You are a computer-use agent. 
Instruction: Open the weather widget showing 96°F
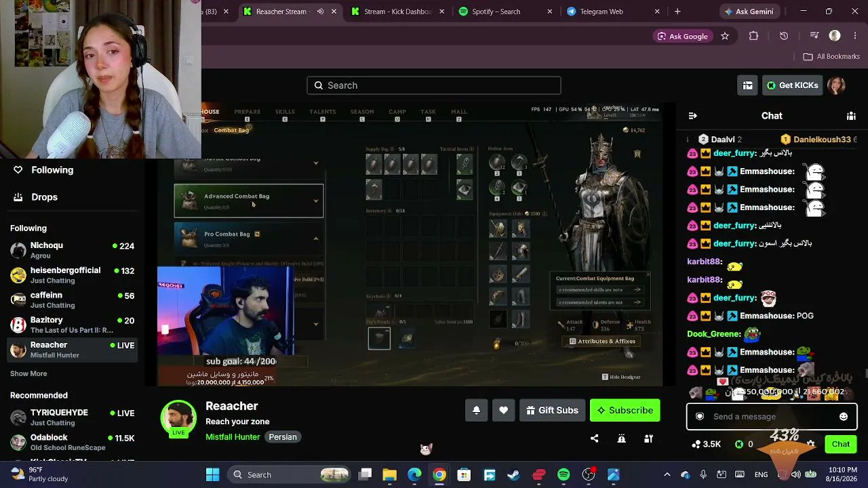(39, 474)
